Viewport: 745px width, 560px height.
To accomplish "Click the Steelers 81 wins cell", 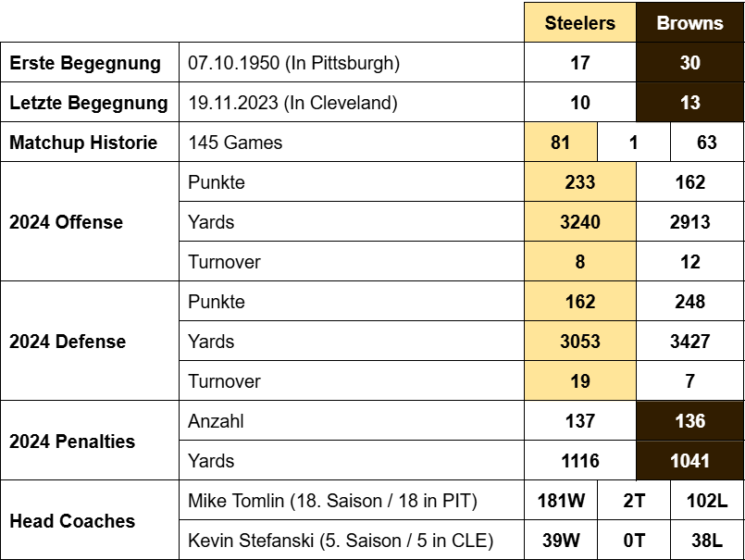I will [x=561, y=143].
